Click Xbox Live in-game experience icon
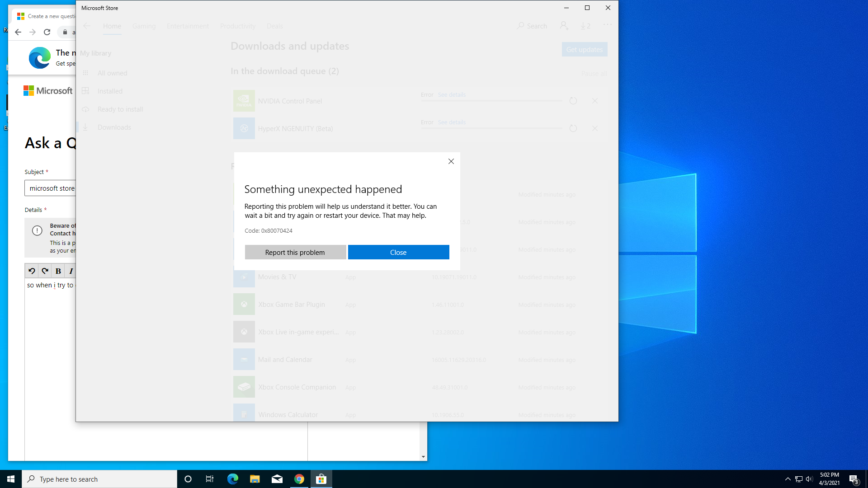Viewport: 868px width, 488px height. click(244, 332)
